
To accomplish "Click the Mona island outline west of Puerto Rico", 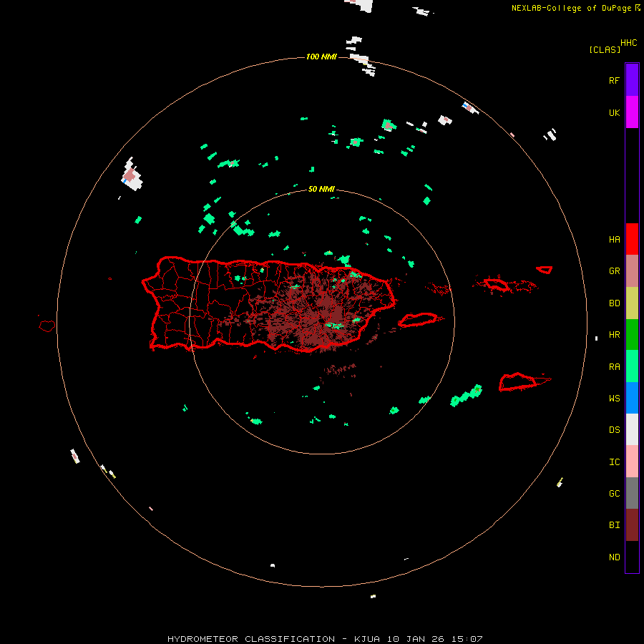I will click(47, 326).
